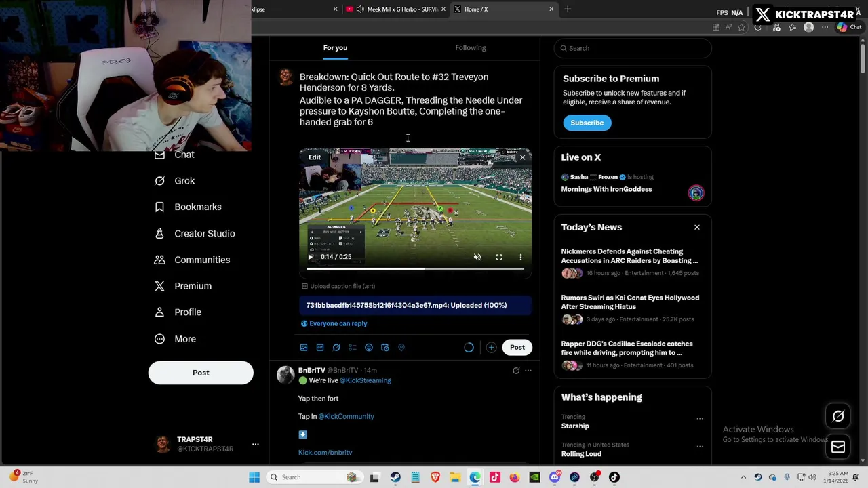The height and width of the screenshot is (488, 868).
Task: Open the browser profile avatar
Action: [x=808, y=27]
